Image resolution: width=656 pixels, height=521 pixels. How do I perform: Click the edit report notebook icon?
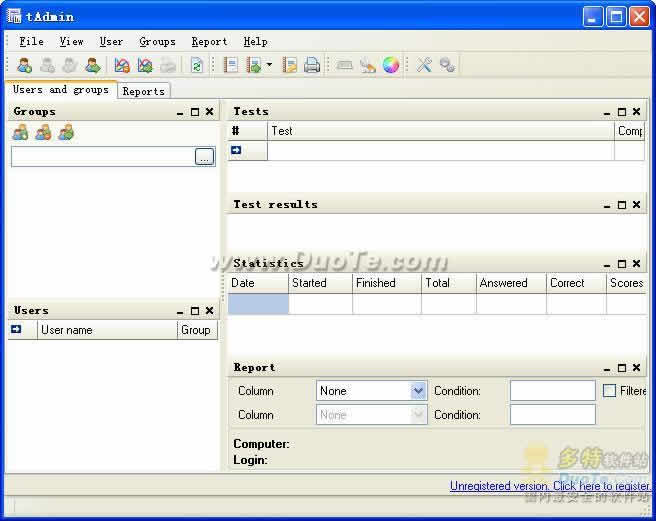290,65
